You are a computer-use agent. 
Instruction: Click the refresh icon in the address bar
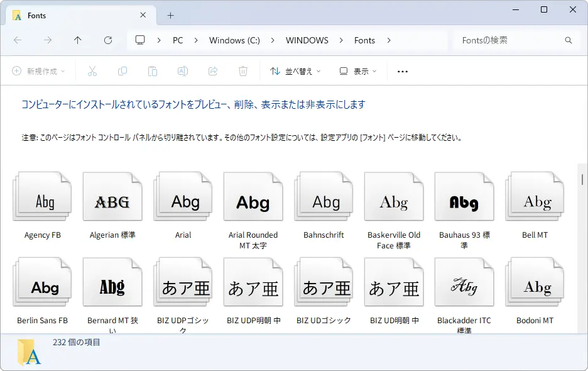pyautogui.click(x=108, y=40)
